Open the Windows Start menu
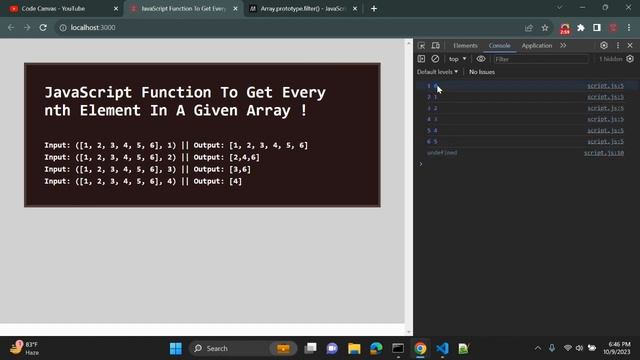Screen dimensions: 640x360 tap(176, 349)
